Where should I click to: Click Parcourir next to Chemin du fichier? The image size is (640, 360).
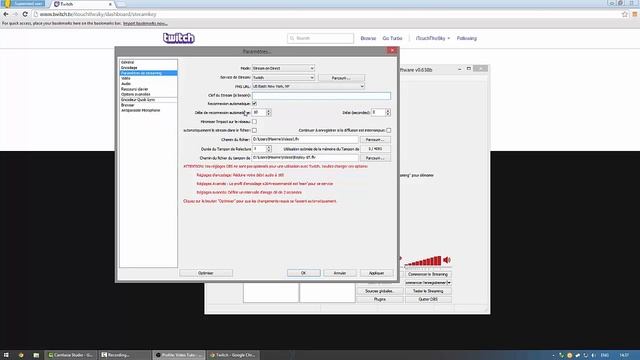[x=375, y=140]
